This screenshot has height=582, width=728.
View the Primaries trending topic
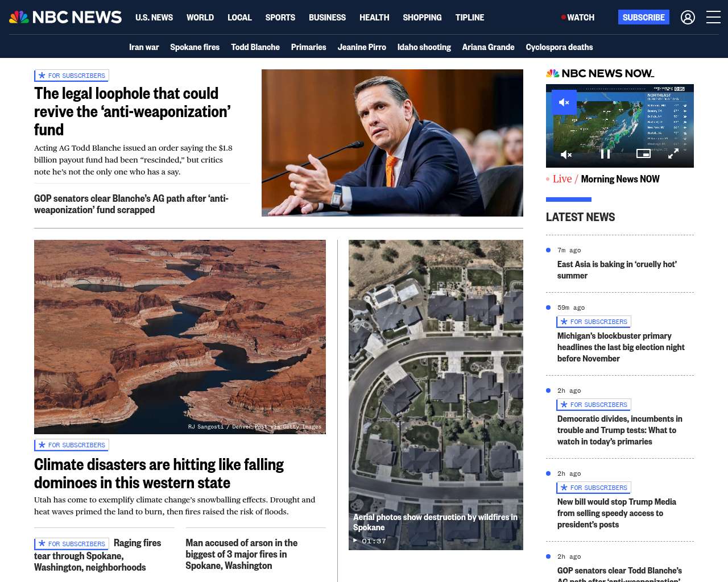click(309, 47)
